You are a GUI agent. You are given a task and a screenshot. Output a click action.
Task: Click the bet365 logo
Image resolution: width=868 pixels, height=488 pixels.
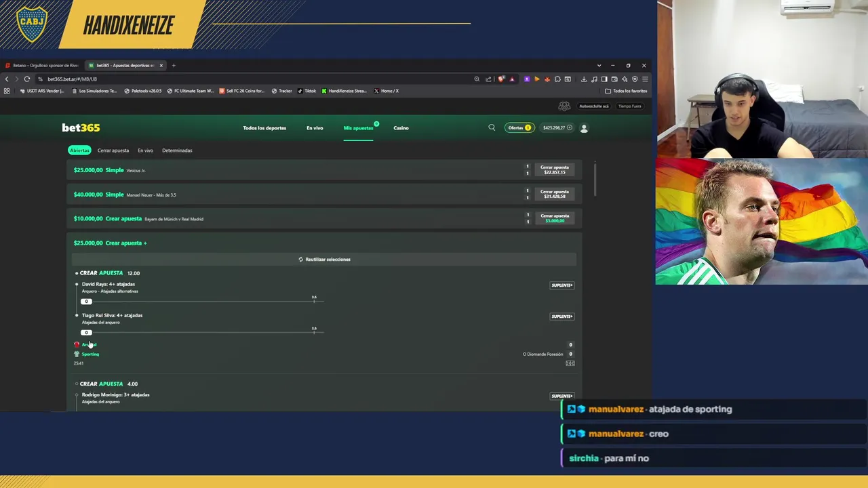(81, 127)
